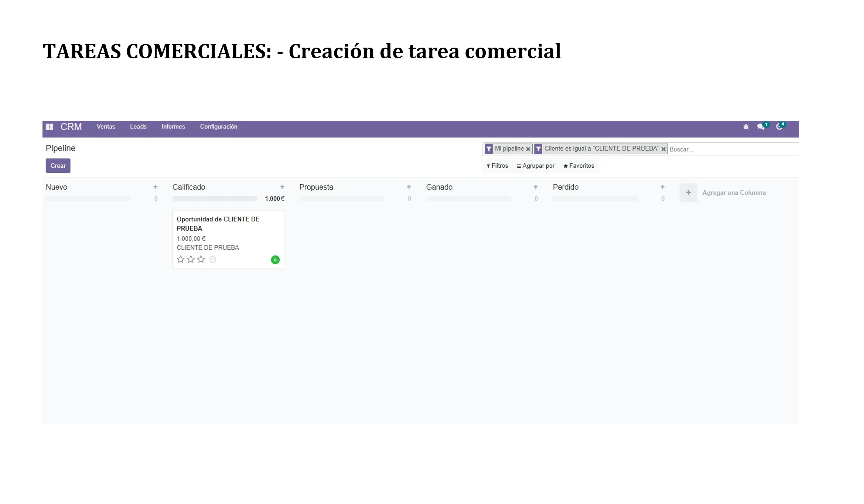Click the Perdido column progress bar

[x=595, y=199]
